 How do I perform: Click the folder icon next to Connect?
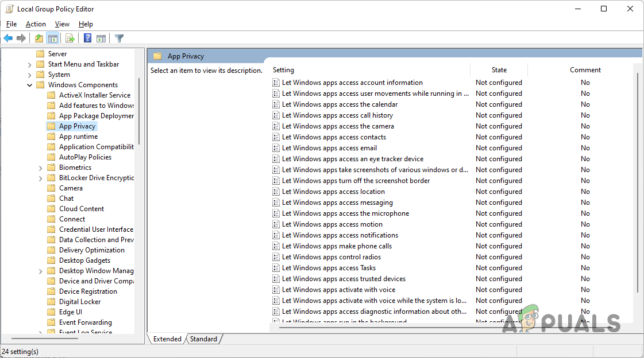click(x=51, y=219)
